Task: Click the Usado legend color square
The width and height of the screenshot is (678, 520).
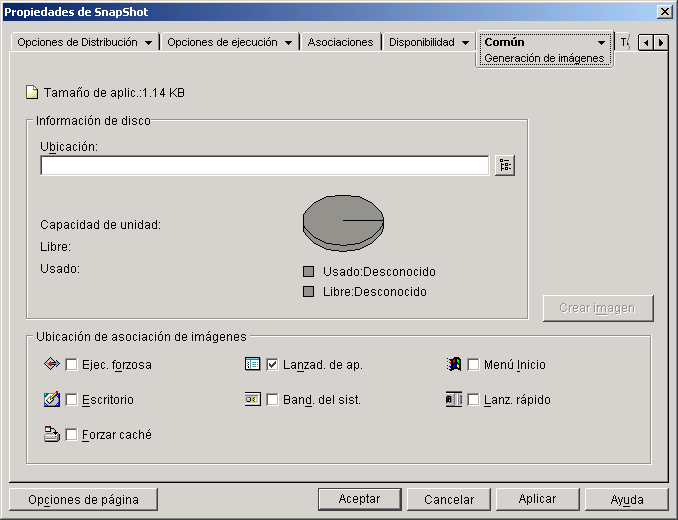Action: pyautogui.click(x=308, y=271)
